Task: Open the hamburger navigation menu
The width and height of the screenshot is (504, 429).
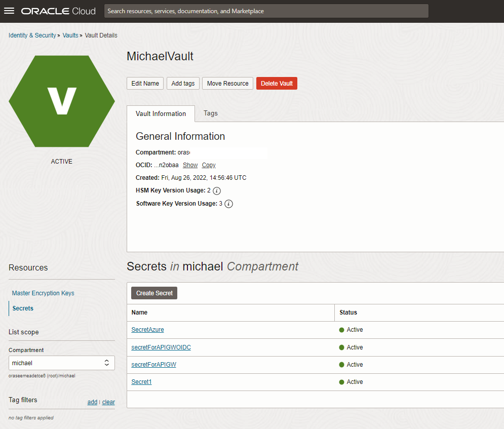Action: (9, 11)
